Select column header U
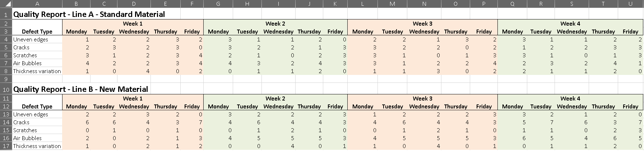This screenshot has height=152, width=644. pyautogui.click(x=630, y=4)
